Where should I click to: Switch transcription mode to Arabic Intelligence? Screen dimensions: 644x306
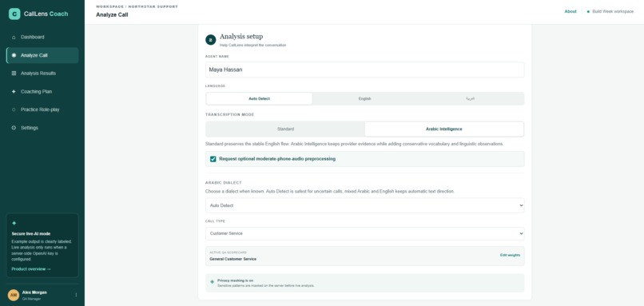tap(444, 129)
